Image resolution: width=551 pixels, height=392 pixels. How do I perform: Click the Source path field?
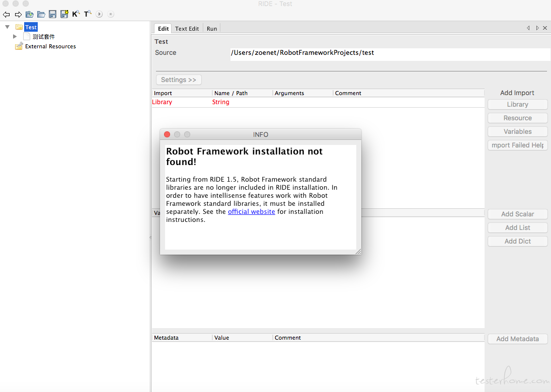tap(390, 54)
